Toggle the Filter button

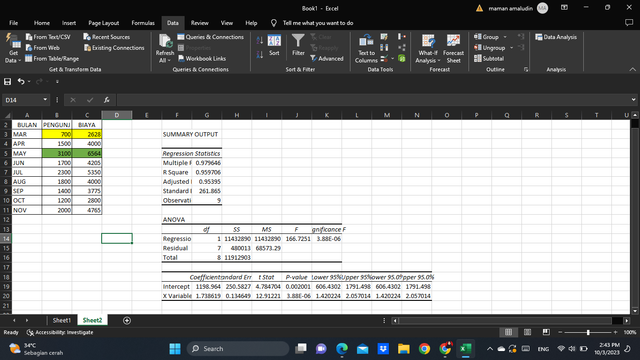pos(298,45)
